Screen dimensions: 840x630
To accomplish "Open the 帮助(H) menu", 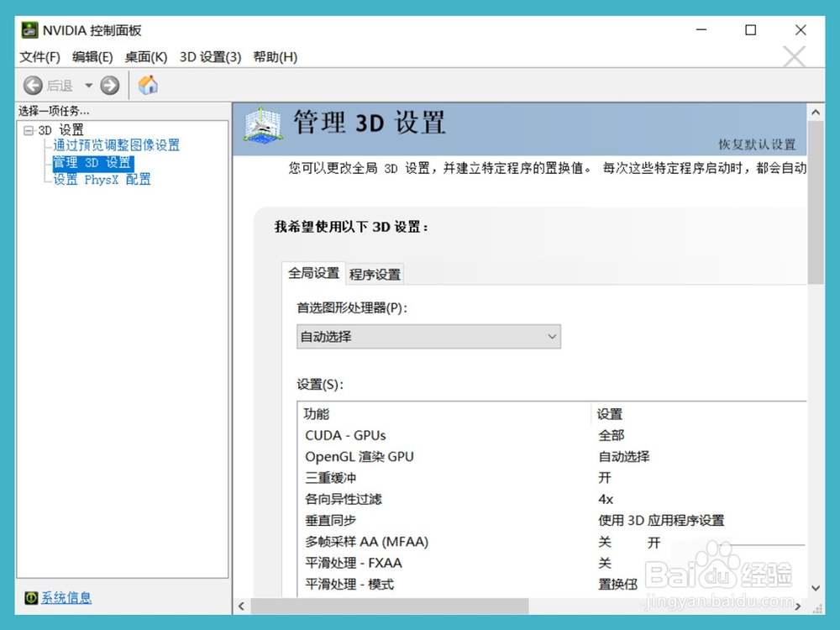I will [276, 57].
